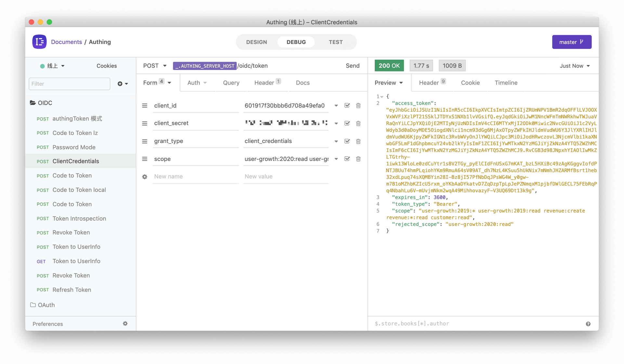The image size is (624, 364).
Task: Open the POST method dropdown
Action: click(x=155, y=66)
